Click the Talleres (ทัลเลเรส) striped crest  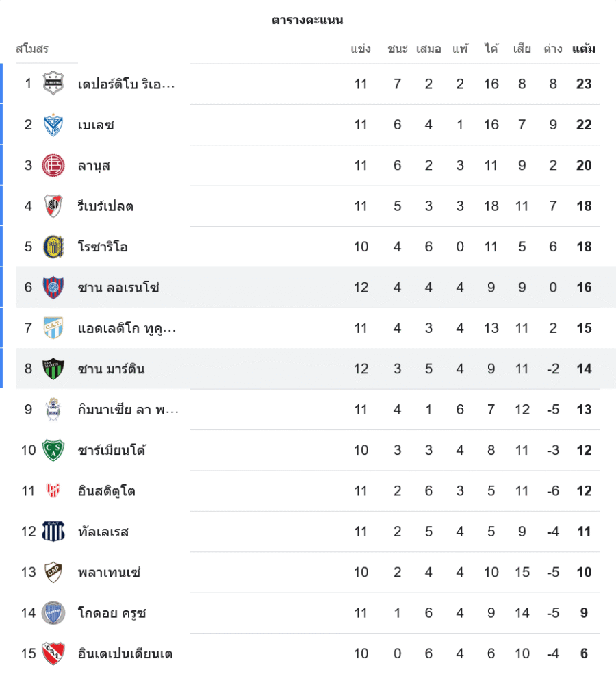53,532
